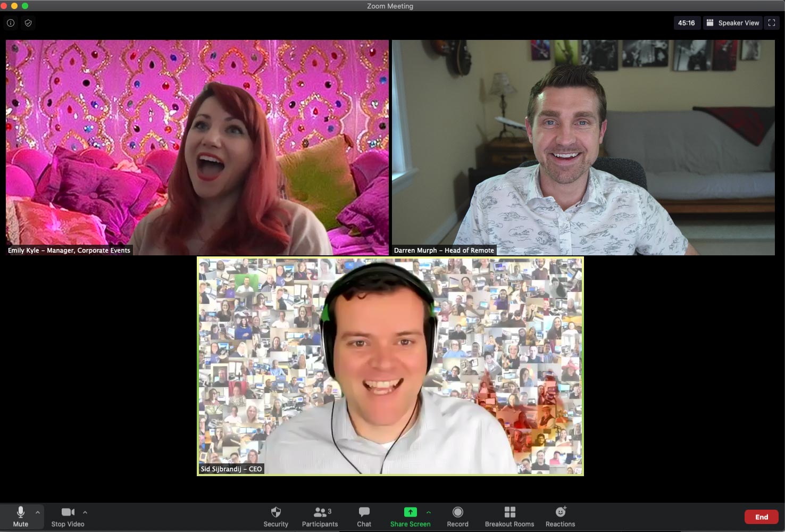Open the Participants panel
The width and height of the screenshot is (785, 532).
[x=320, y=516]
